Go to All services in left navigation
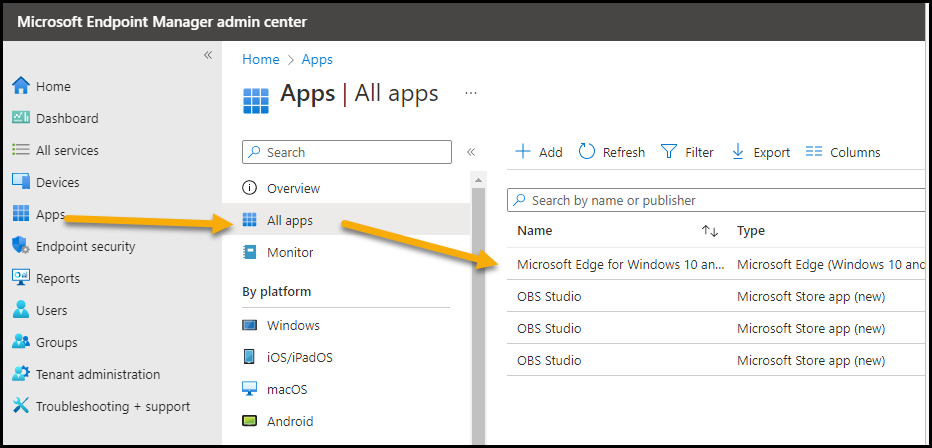The height and width of the screenshot is (448, 932). [67, 150]
